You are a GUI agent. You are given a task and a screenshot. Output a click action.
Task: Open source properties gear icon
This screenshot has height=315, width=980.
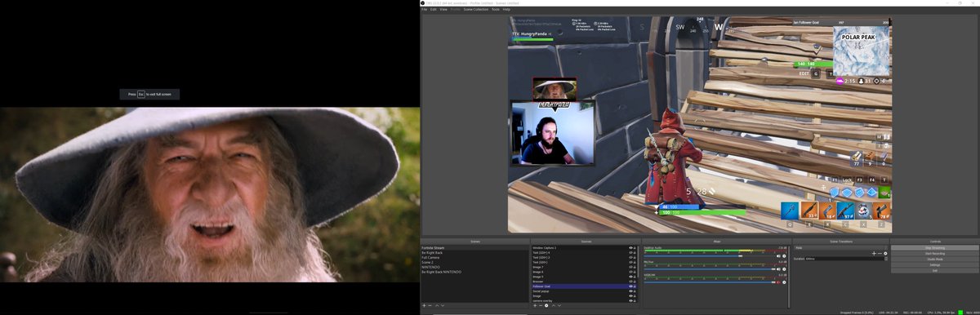pos(546,306)
